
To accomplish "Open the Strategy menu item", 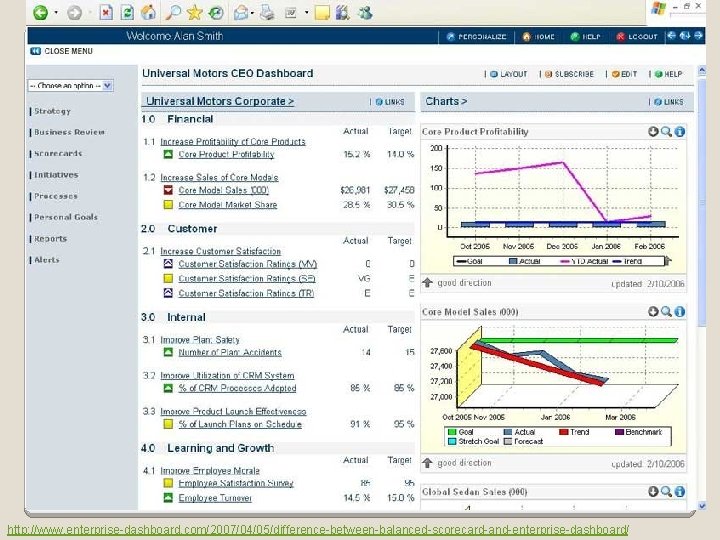I will coord(52,111).
